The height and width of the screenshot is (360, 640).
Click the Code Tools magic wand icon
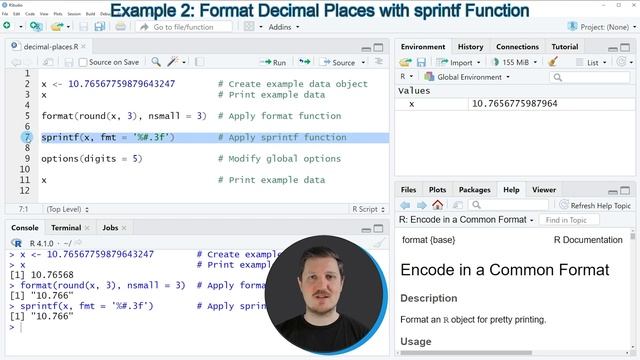pyautogui.click(x=173, y=62)
